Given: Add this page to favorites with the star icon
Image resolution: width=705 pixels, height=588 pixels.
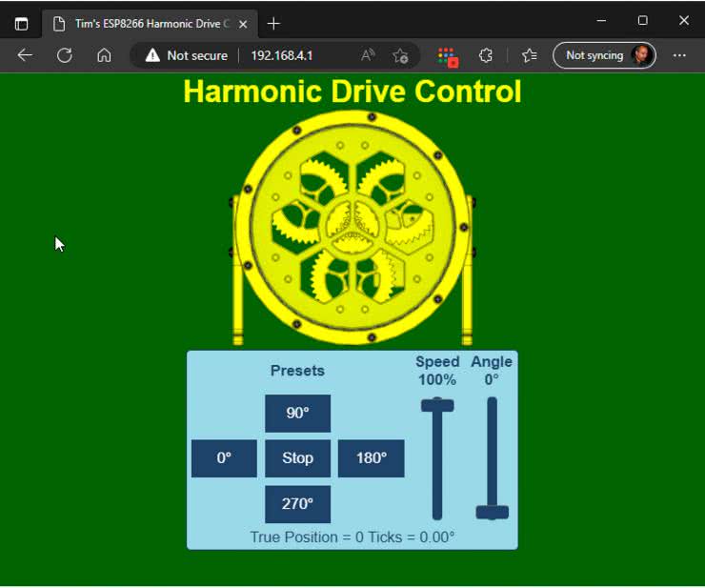Looking at the screenshot, I should pyautogui.click(x=400, y=55).
